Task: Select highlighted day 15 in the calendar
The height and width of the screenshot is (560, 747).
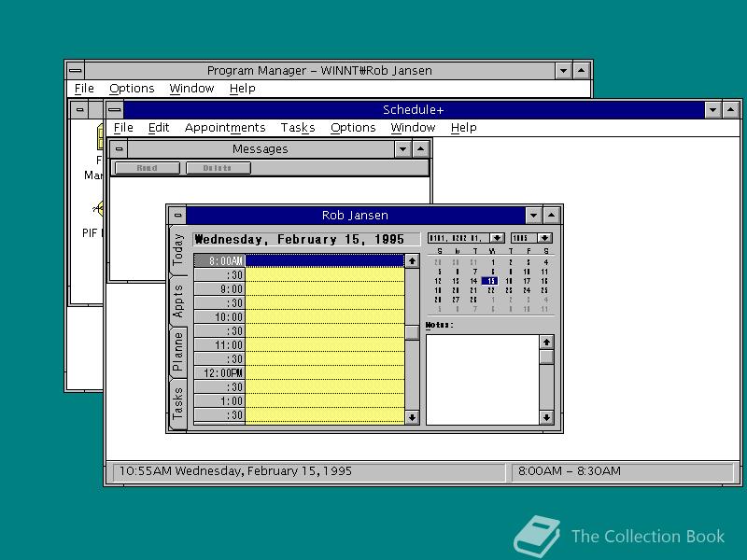Action: [x=491, y=281]
